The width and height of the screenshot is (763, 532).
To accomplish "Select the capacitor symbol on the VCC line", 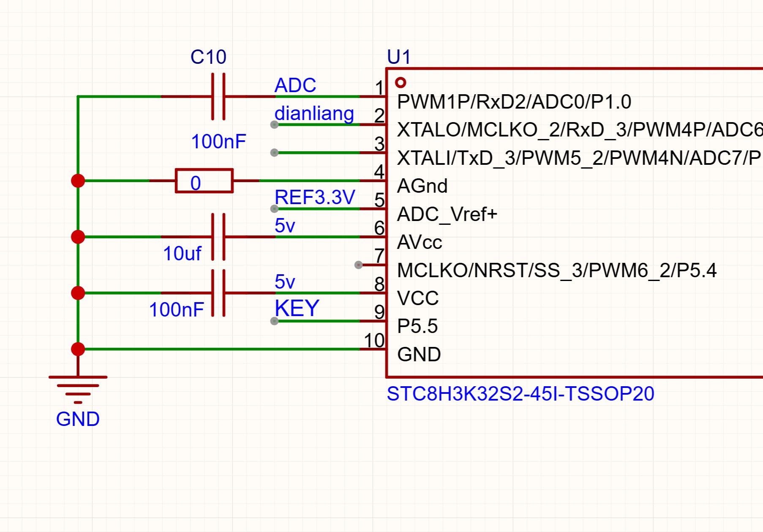I will 218,293.
